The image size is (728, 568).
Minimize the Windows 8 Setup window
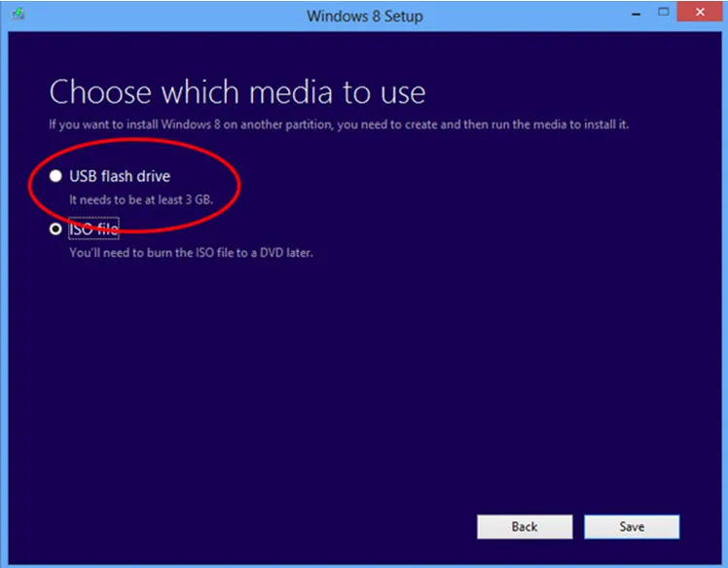[x=637, y=14]
